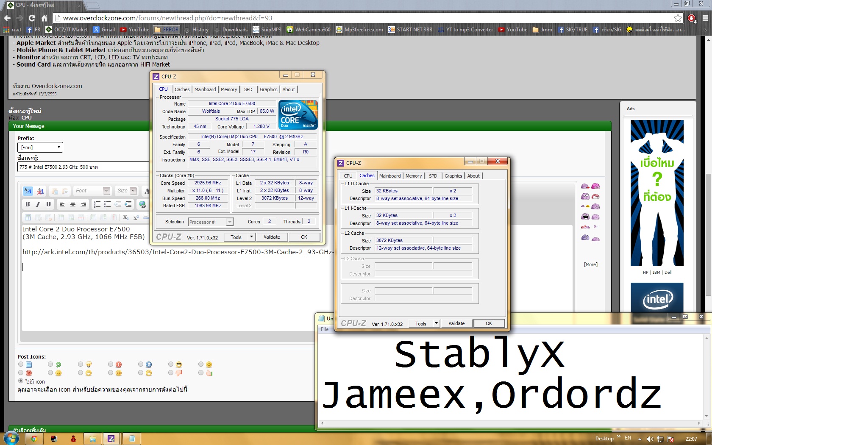Expand Tools dropdown arrow in the CPU tab window
Screen dimensions: 868x445
(x=251, y=237)
